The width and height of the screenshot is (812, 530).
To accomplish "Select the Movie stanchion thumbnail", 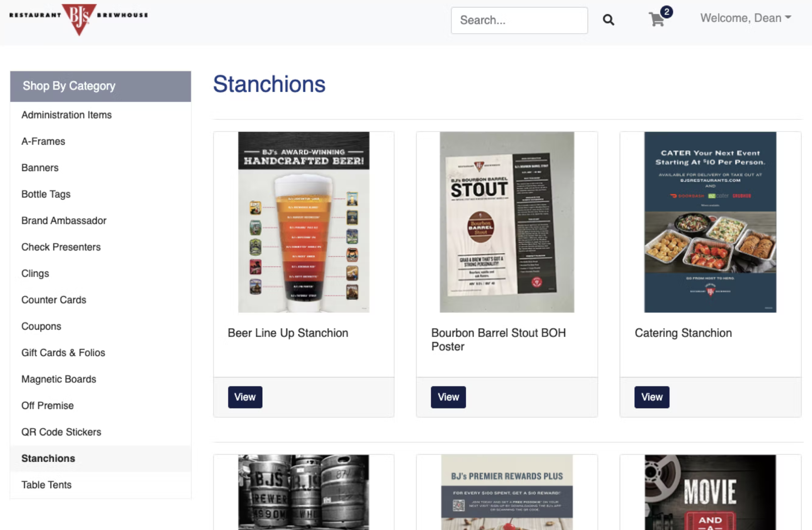I will [x=710, y=492].
